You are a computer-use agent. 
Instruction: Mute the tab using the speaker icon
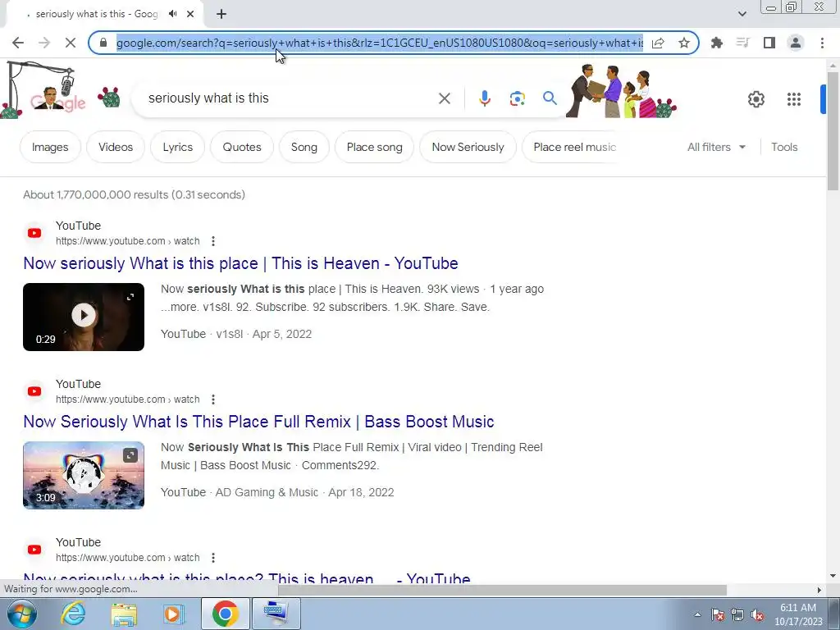coord(172,14)
